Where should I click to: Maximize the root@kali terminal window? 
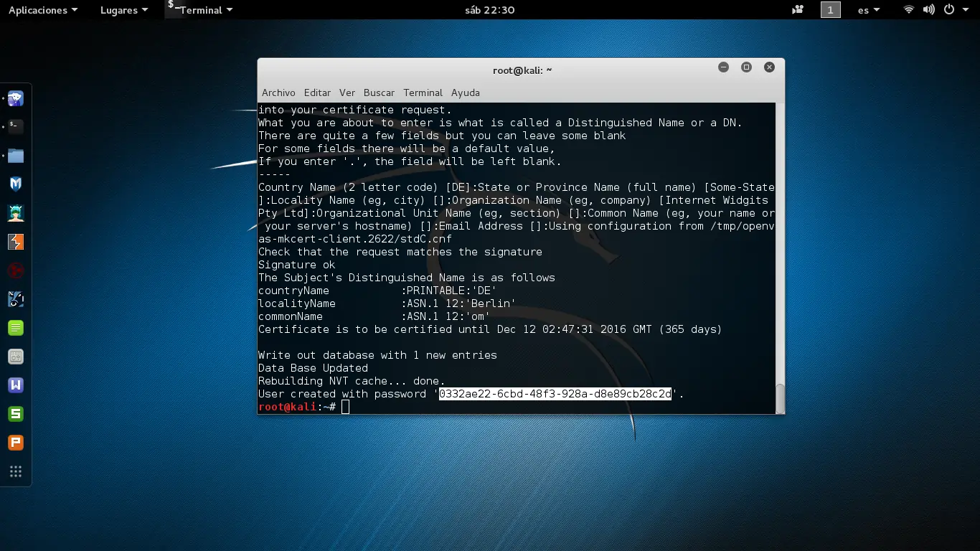pyautogui.click(x=746, y=67)
